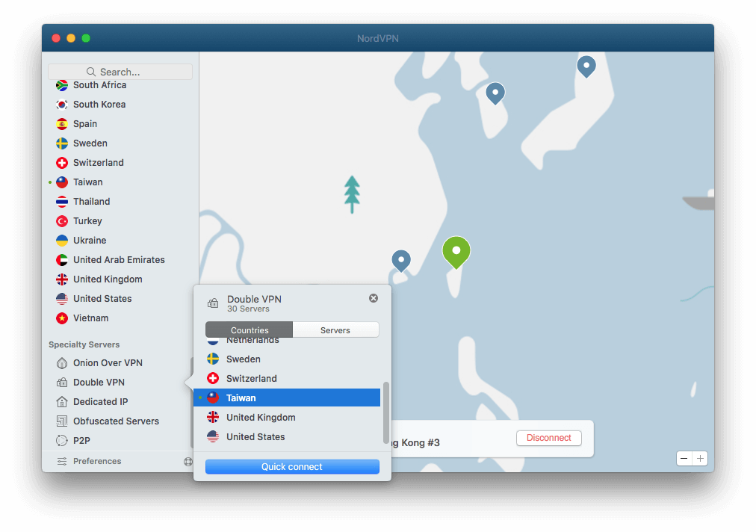
Task: Pick the Thailand flag icon
Action: (x=62, y=202)
